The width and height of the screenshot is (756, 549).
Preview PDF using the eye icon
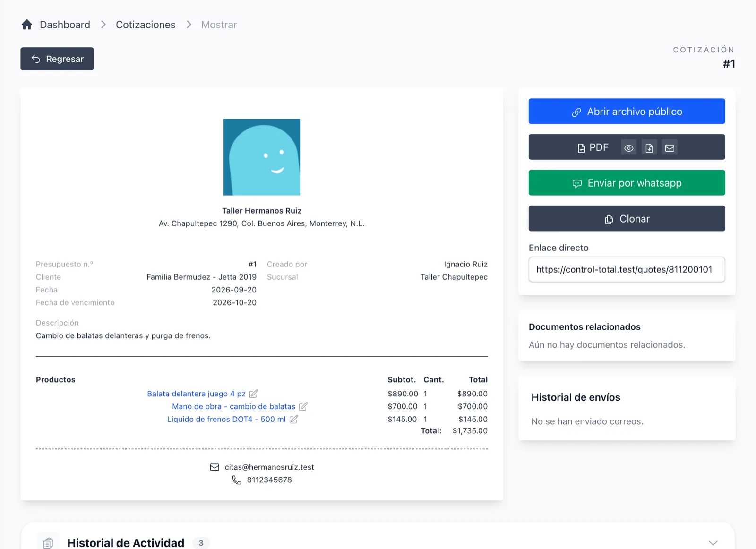tap(628, 147)
